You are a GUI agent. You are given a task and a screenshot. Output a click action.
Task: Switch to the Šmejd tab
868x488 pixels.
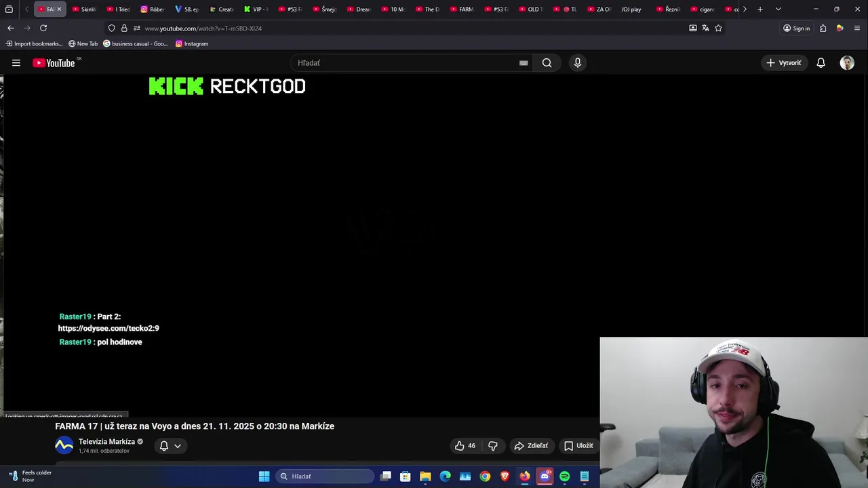tap(324, 9)
